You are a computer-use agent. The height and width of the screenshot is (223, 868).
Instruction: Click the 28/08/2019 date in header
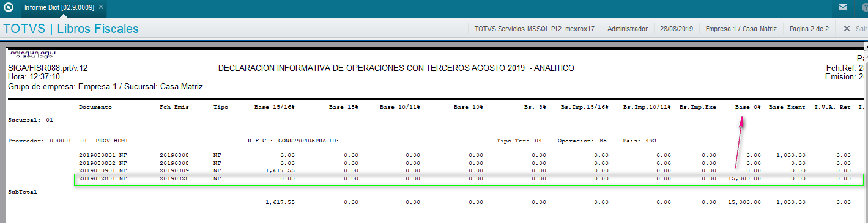pyautogui.click(x=677, y=29)
